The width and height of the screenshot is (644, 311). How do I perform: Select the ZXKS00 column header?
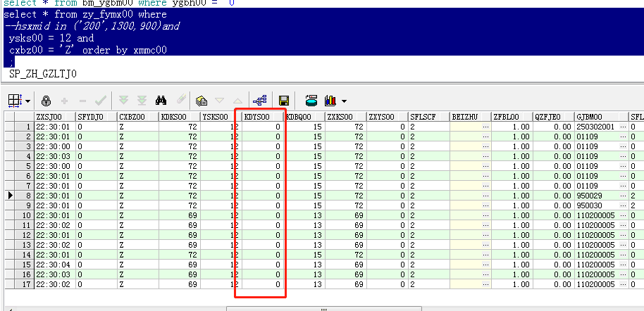[346, 117]
